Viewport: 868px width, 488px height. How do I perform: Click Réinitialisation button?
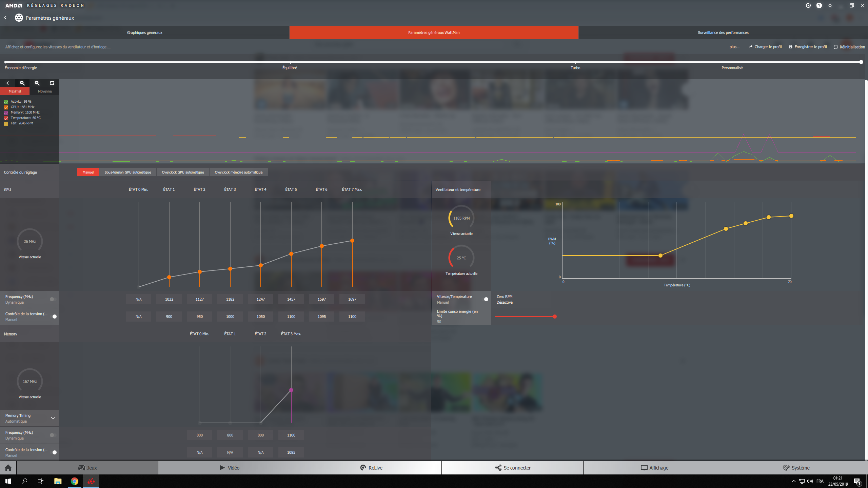click(849, 47)
